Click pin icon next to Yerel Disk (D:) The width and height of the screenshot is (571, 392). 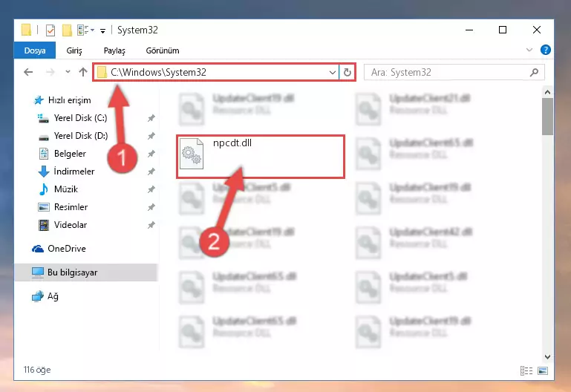coord(151,136)
